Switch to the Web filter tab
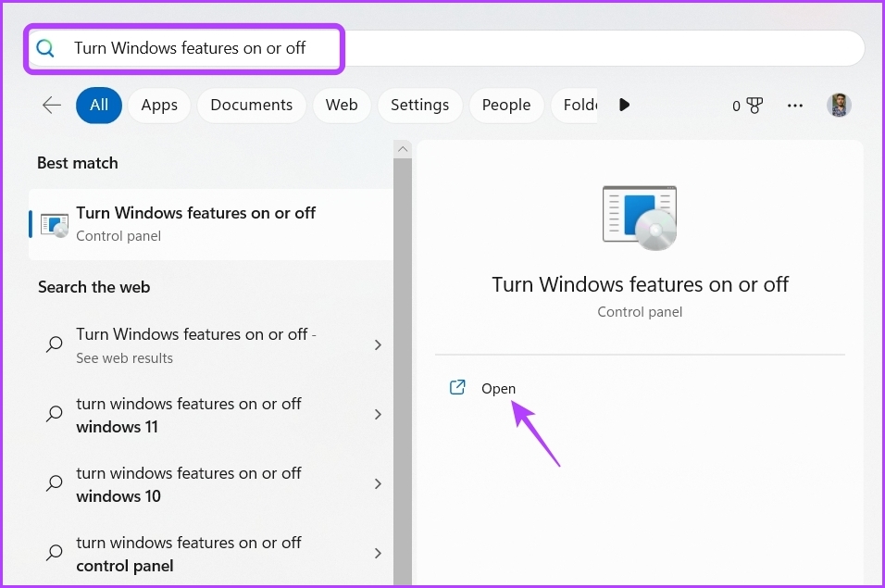Viewport: 885px width, 588px height. [x=342, y=105]
